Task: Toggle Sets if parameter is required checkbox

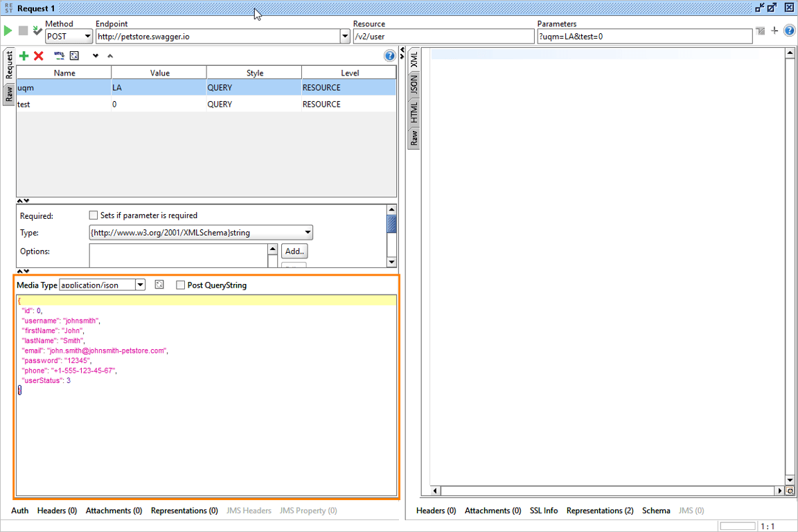Action: [x=93, y=215]
